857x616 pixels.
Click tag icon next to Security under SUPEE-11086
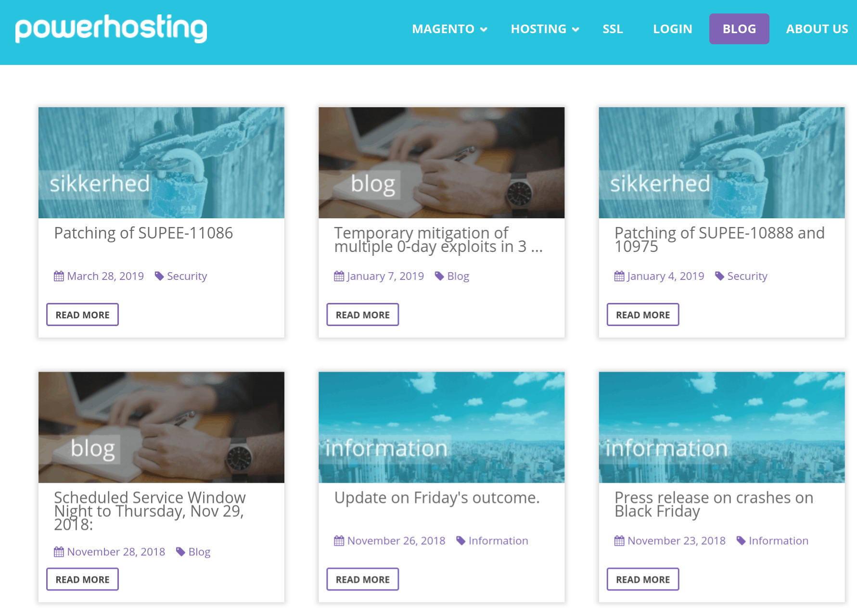pos(159,276)
